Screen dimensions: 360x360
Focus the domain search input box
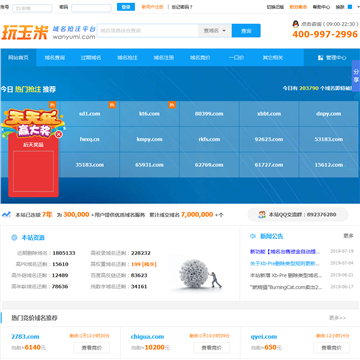[148, 31]
